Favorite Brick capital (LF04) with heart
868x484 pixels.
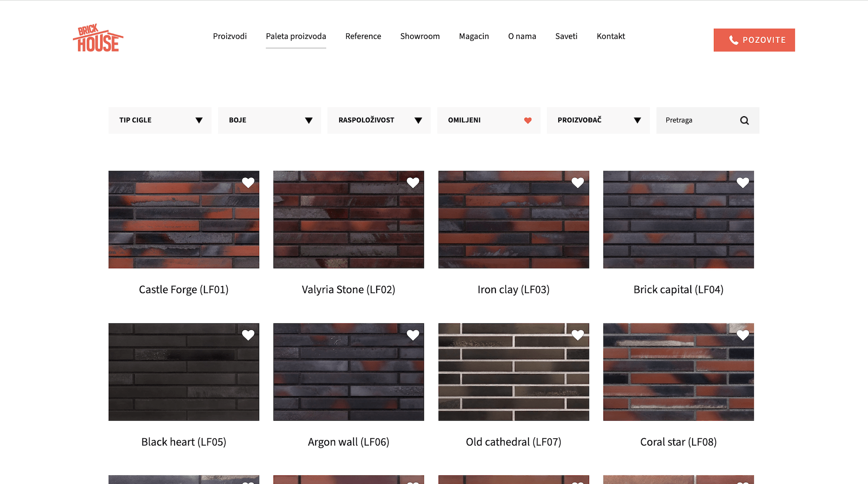click(x=743, y=183)
